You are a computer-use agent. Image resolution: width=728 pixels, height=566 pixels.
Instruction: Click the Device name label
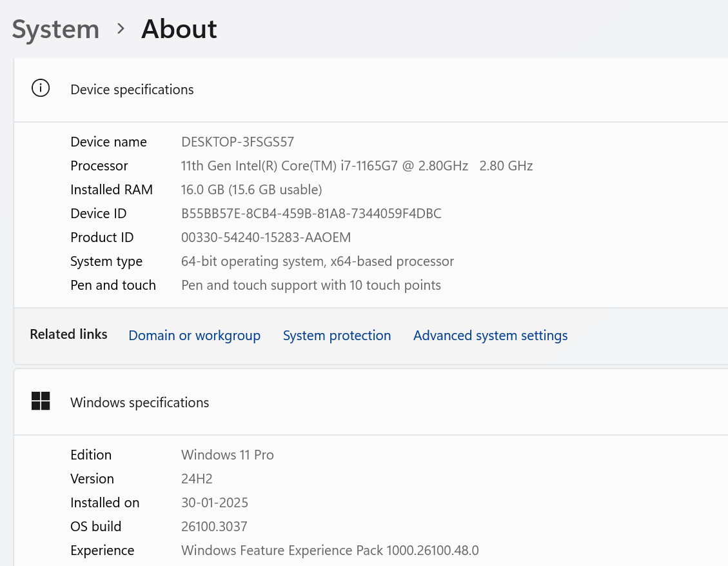pyautogui.click(x=108, y=142)
